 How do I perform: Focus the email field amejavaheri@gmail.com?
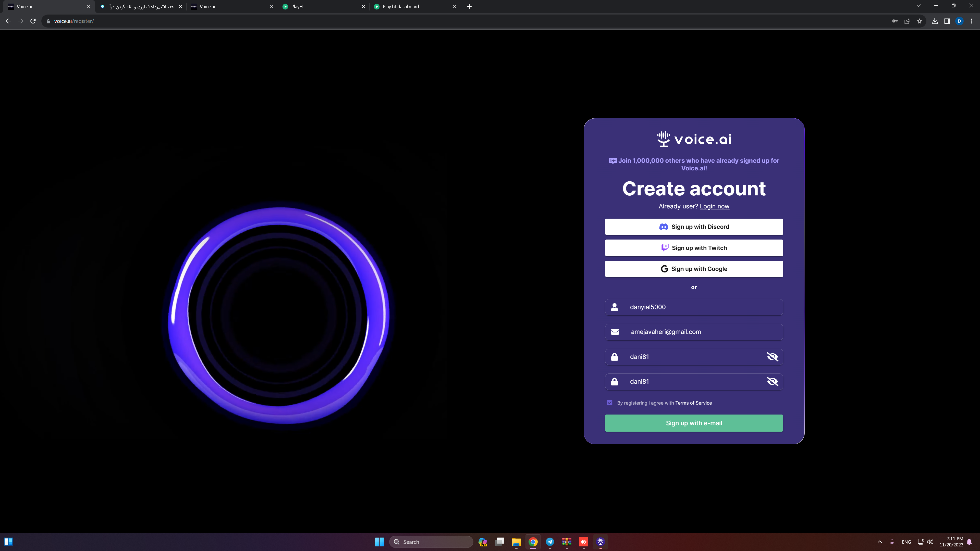(x=694, y=332)
